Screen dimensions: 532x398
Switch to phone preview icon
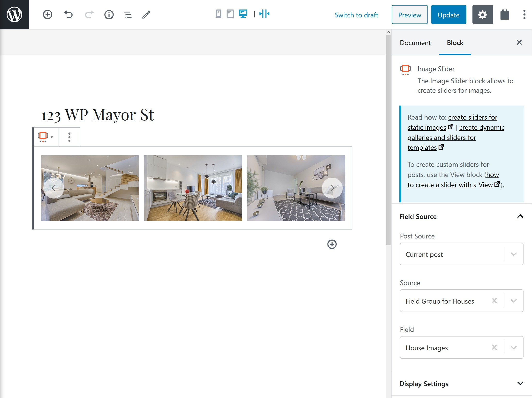pyautogui.click(x=219, y=14)
